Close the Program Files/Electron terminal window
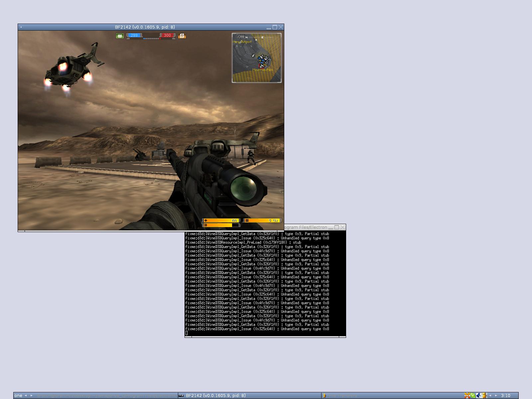This screenshot has height=399, width=532. pyautogui.click(x=342, y=227)
